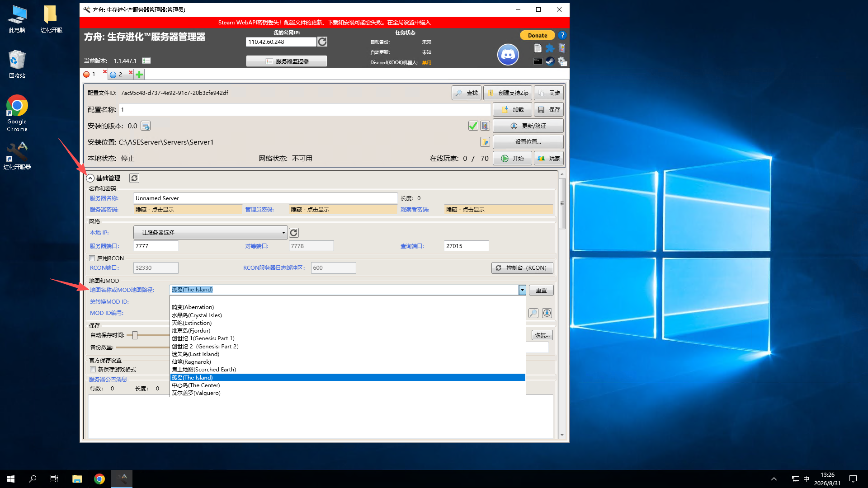Image resolution: width=868 pixels, height=488 pixels.
Task: Open 此电脑 desktop icon
Action: 17,19
